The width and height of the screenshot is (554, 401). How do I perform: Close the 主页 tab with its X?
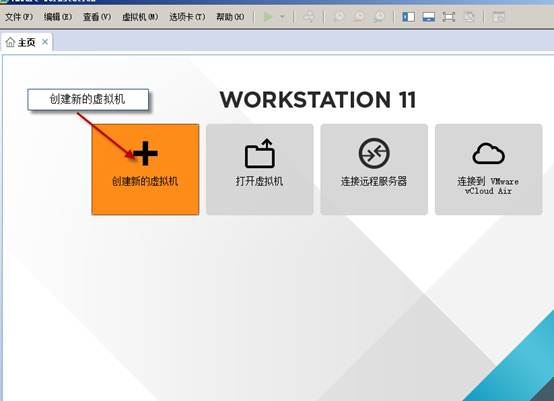(x=45, y=42)
